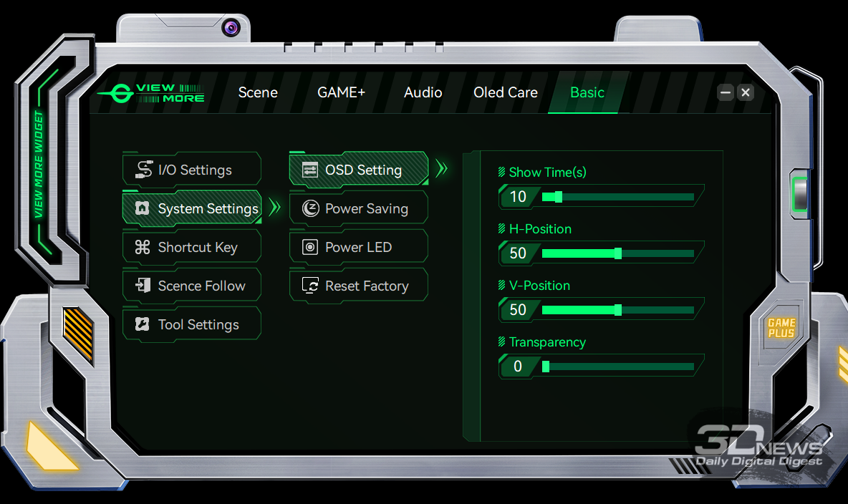Click the Power Saving sleep icon
Image resolution: width=848 pixels, height=504 pixels.
310,208
